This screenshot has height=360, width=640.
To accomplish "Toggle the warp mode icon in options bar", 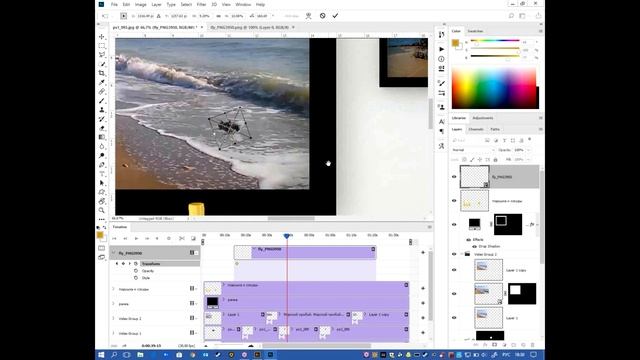I will 309,16.
